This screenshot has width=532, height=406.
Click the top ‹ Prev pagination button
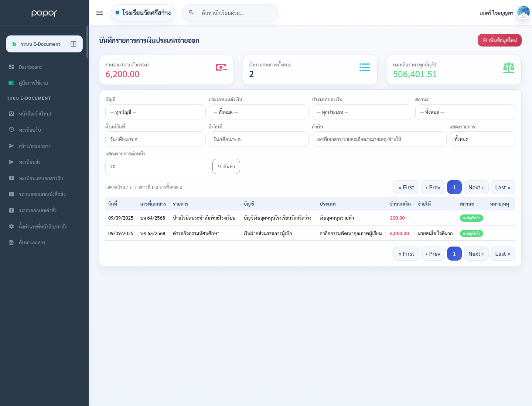pos(433,187)
